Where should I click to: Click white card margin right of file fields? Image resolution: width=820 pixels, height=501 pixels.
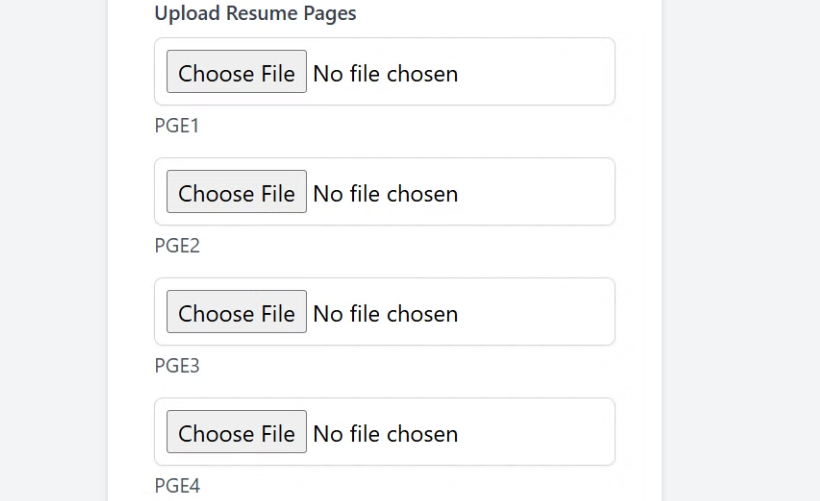(638, 250)
